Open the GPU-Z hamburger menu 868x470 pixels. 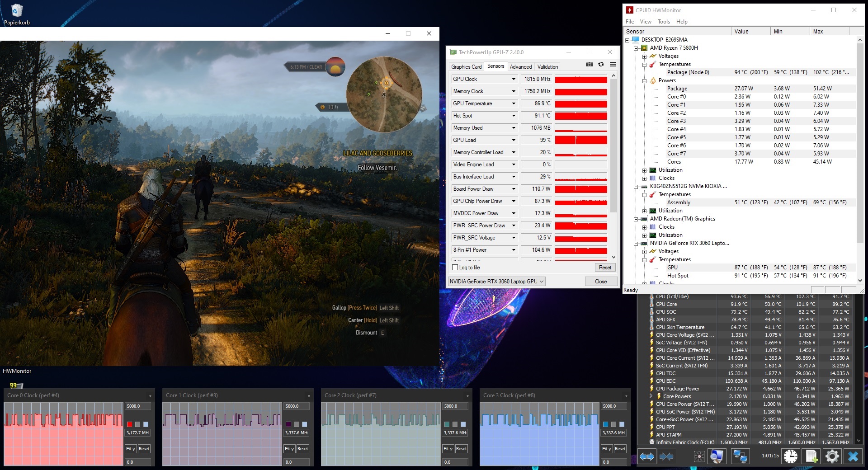coord(613,65)
